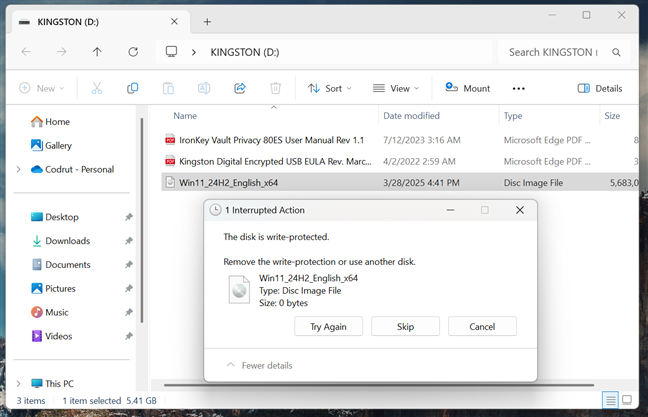Cancel the interrupted action

pyautogui.click(x=482, y=326)
